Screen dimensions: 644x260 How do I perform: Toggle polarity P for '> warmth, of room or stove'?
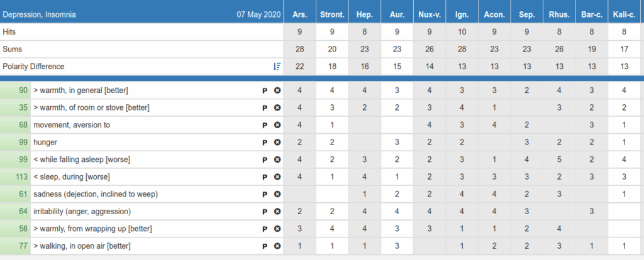pyautogui.click(x=265, y=107)
